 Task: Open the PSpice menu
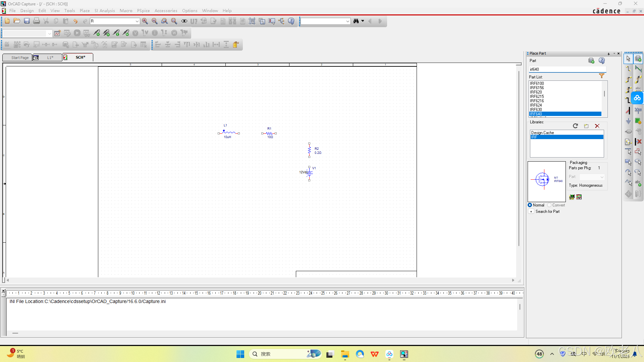(143, 11)
